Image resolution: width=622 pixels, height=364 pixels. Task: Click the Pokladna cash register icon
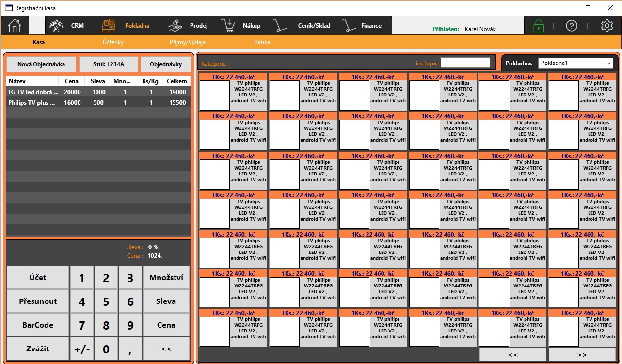(x=109, y=26)
